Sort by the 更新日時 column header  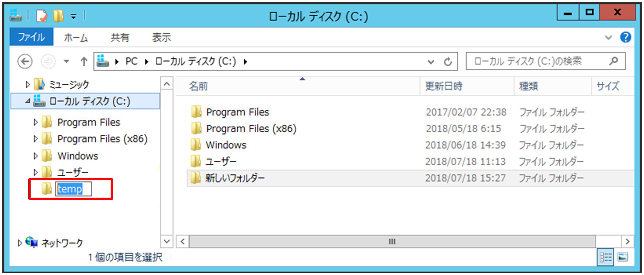tap(444, 86)
